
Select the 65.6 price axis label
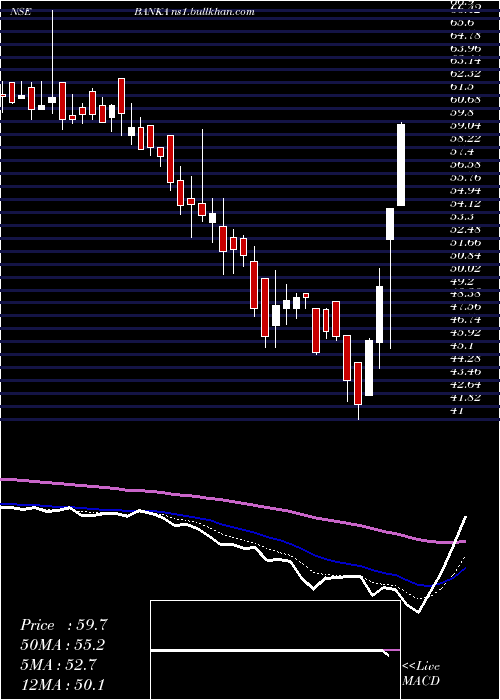[464, 21]
